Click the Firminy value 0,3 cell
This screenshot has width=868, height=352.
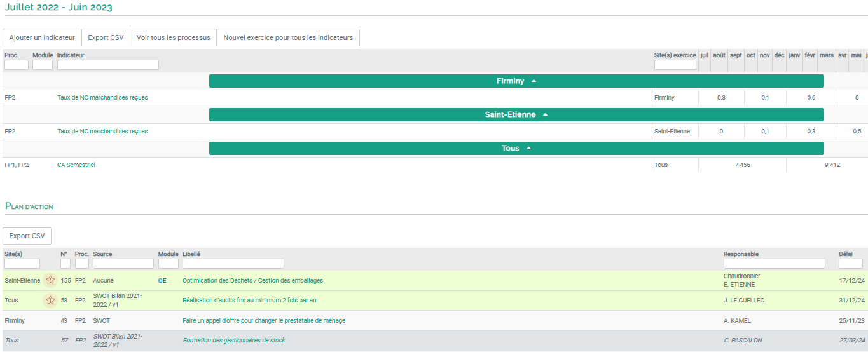(x=721, y=98)
